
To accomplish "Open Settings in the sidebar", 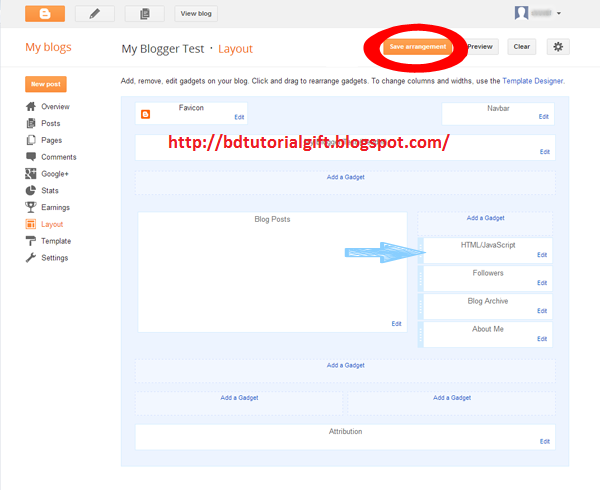I will pyautogui.click(x=54, y=258).
